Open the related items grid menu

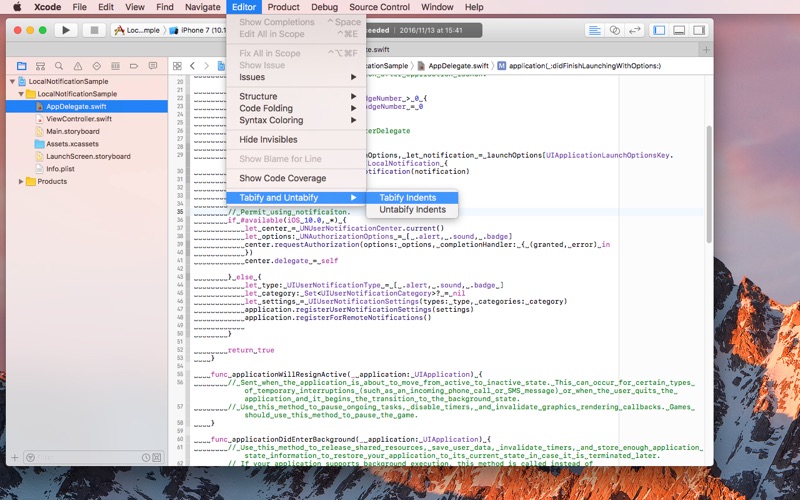coord(177,66)
